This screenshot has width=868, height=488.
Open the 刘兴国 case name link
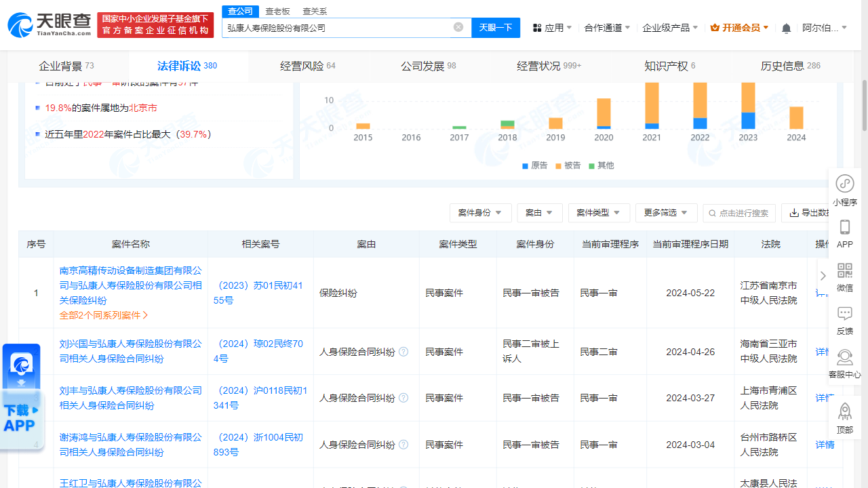point(131,351)
